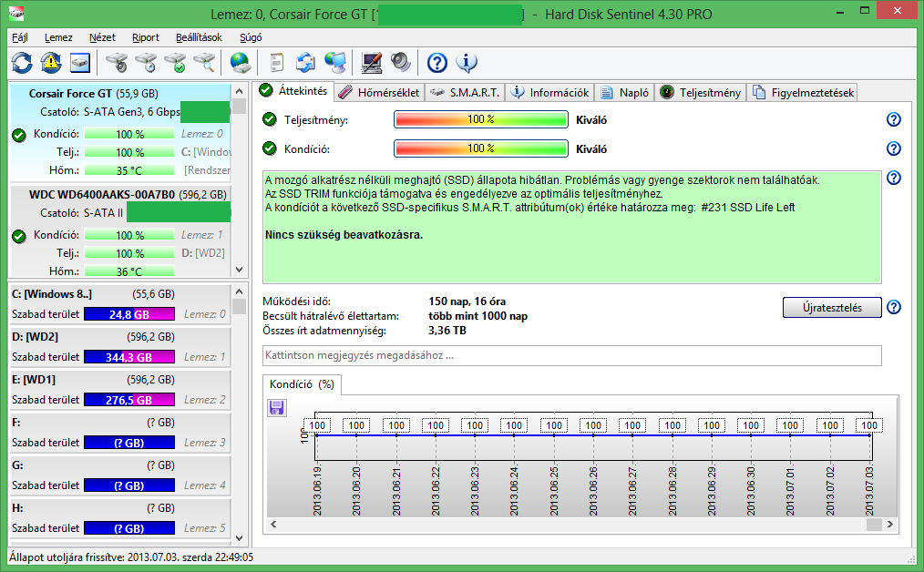This screenshot has height=572, width=924.
Task: Select the F: partition entry
Action: tap(120, 433)
